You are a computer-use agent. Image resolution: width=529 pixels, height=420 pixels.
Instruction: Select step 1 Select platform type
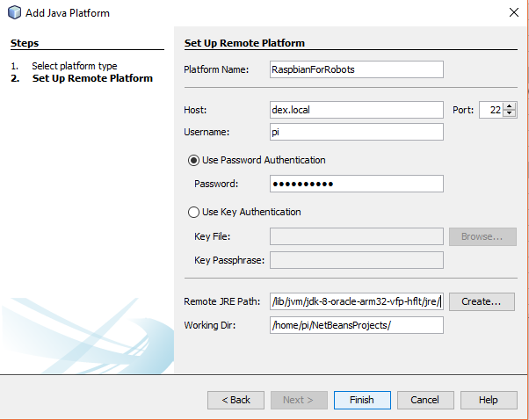pos(74,66)
